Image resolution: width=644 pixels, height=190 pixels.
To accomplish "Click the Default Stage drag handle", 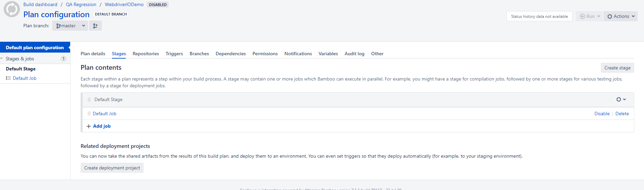I will tap(89, 100).
